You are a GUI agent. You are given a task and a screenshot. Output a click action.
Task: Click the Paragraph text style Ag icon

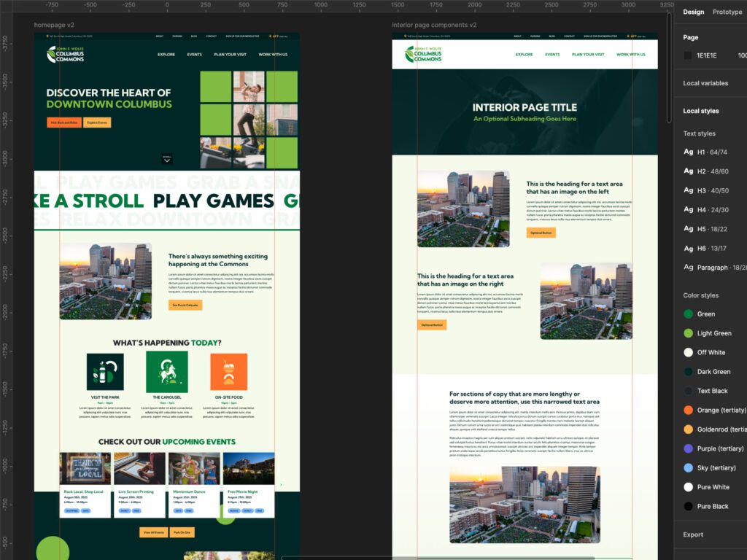(688, 268)
